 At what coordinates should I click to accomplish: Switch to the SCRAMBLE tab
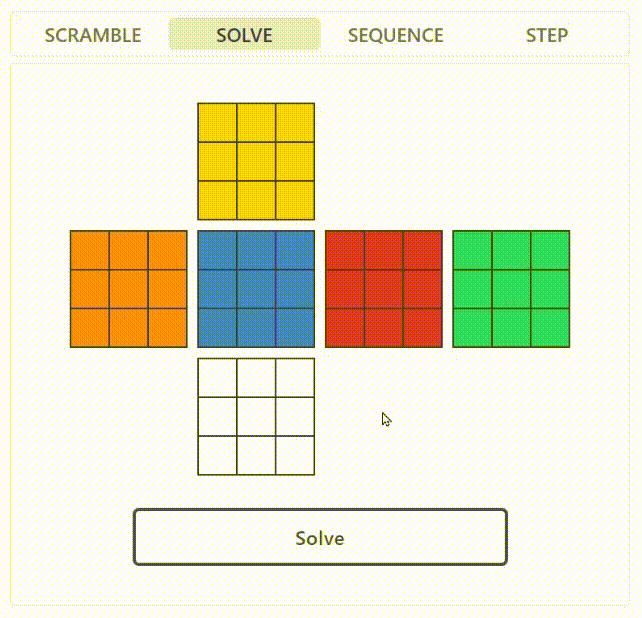[93, 35]
